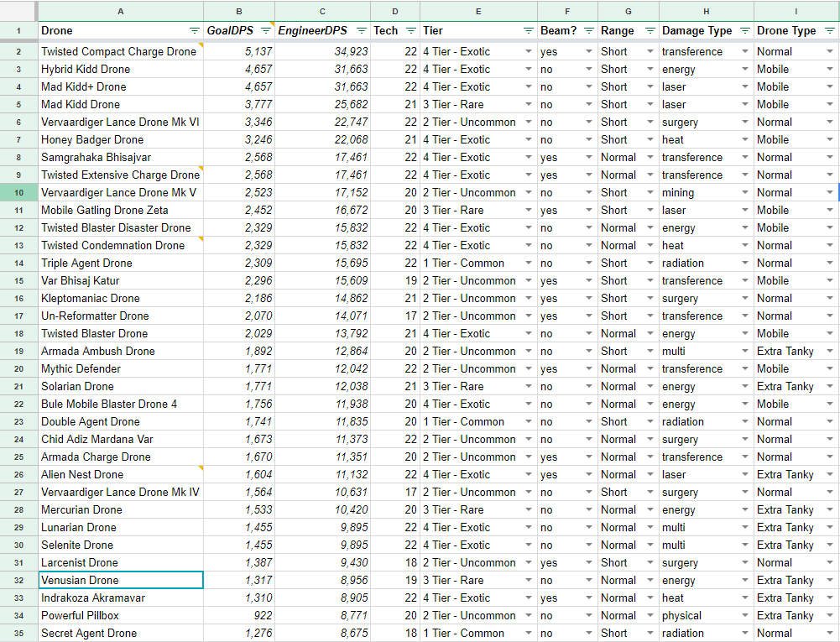Image resolution: width=840 pixels, height=642 pixels.
Task: Open filter icon in Range header
Action: click(x=650, y=31)
